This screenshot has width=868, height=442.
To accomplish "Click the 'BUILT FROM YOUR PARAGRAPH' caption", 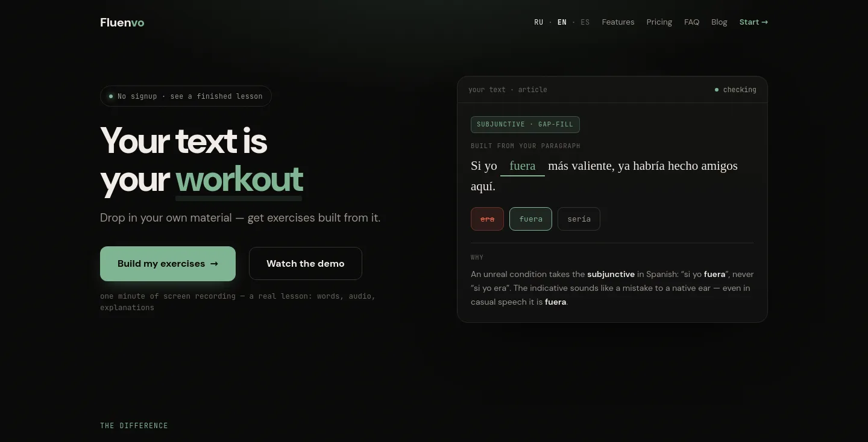I will coord(526,146).
